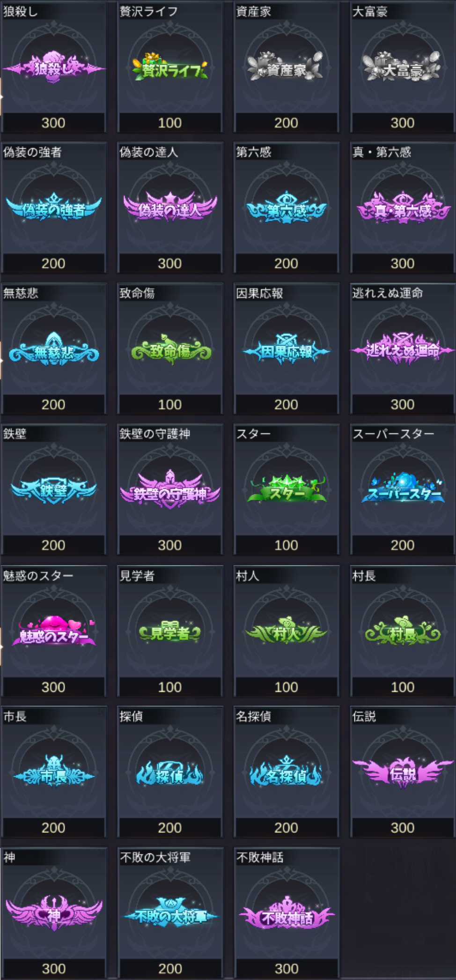
Task: Click the スーパースター blue badge
Action: coord(403,490)
